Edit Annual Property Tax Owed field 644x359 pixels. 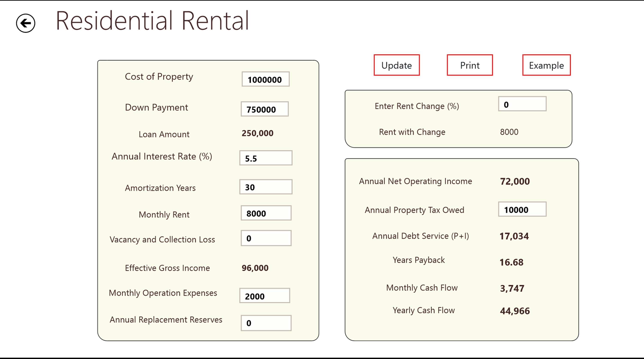[x=522, y=210]
